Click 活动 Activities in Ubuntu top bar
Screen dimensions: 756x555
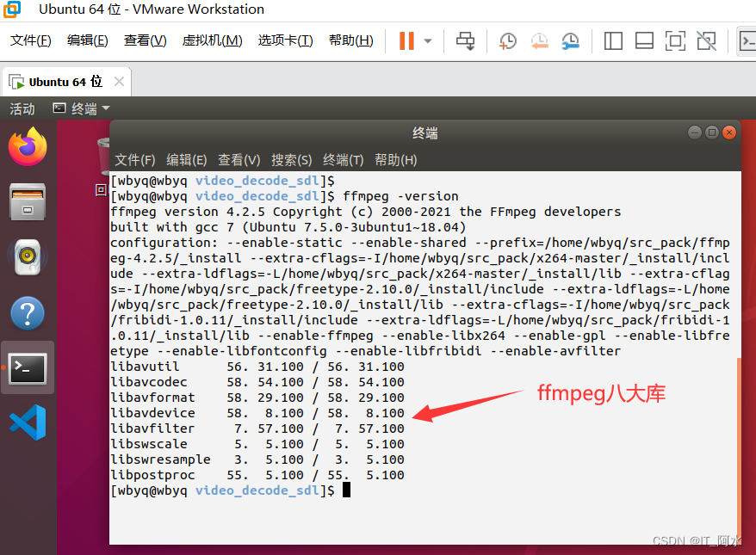click(22, 109)
